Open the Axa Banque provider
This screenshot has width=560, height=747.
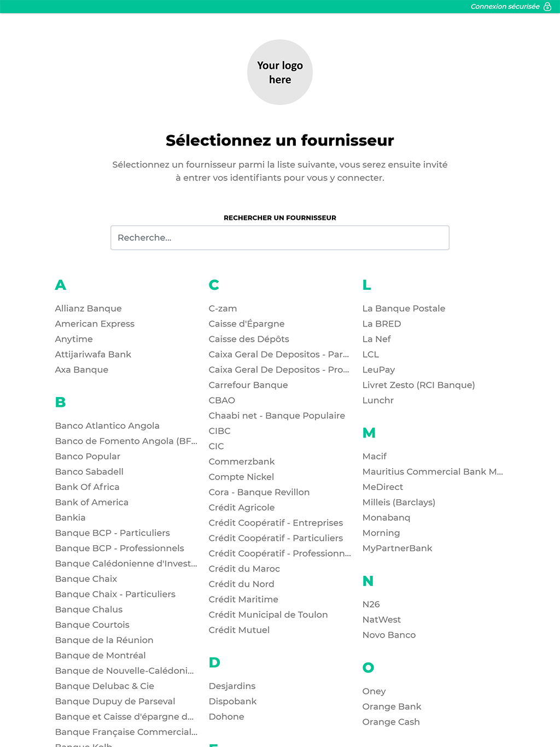point(81,370)
